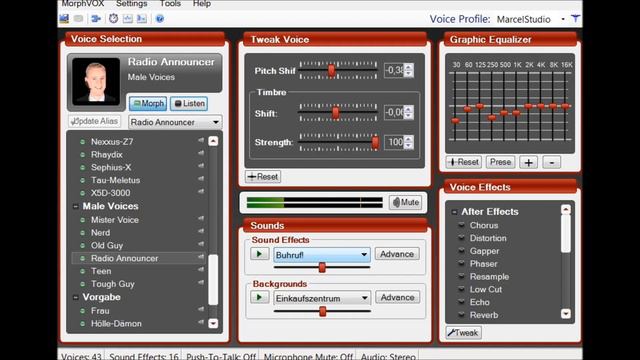This screenshot has height=360, width=640.
Task: Mute the microphone with the Mute button
Action: (x=405, y=202)
